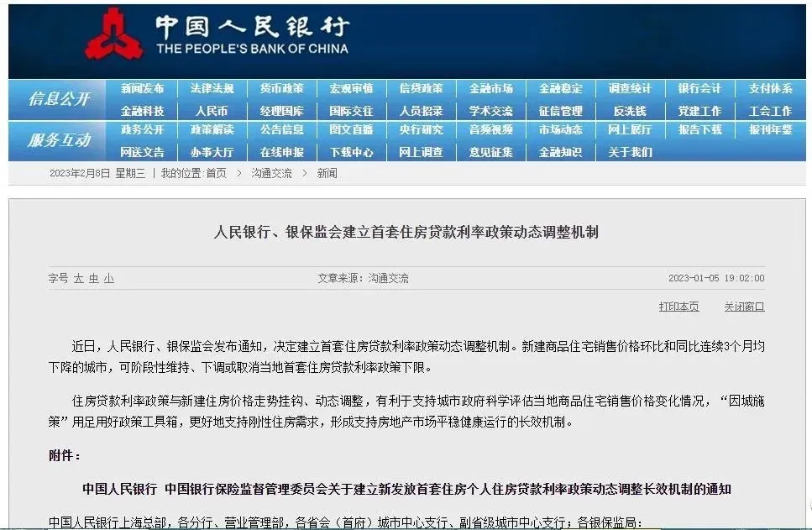Open 调查统计 in the navigation bar
Image resolution: width=812 pixels, height=530 pixels.
click(x=631, y=88)
